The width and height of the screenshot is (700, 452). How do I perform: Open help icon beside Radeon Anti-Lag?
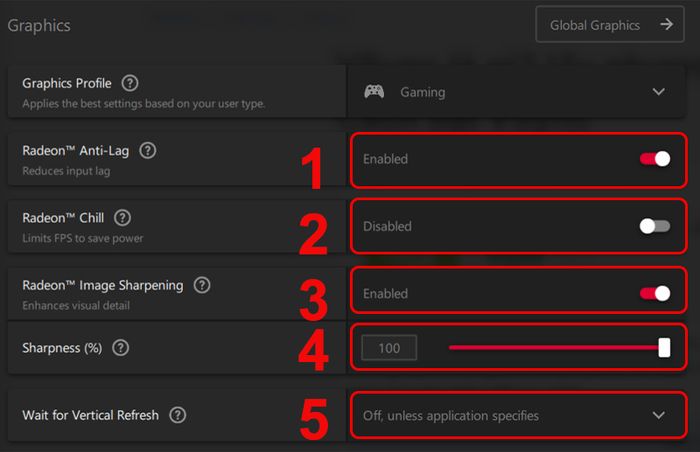pyautogui.click(x=148, y=151)
